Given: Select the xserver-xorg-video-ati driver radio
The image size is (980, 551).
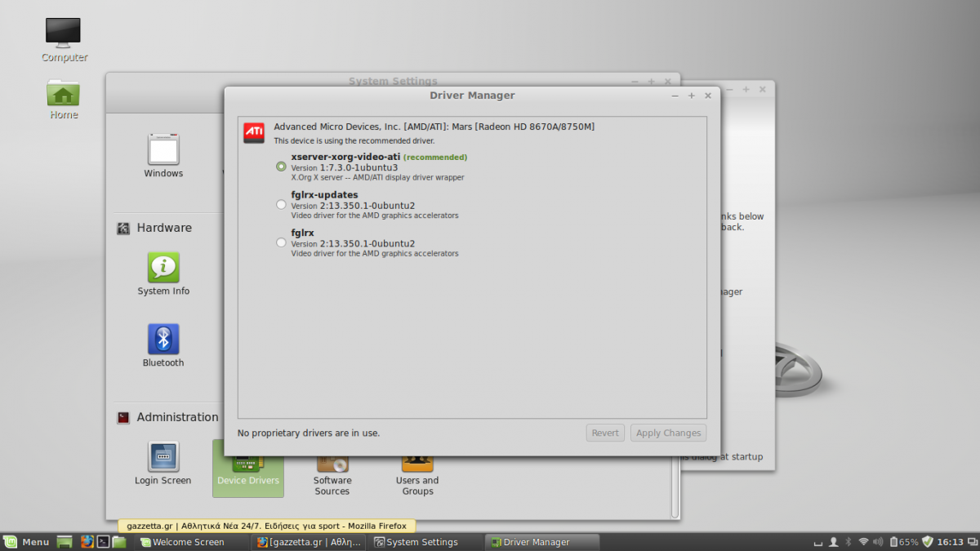Looking at the screenshot, I should tap(282, 167).
